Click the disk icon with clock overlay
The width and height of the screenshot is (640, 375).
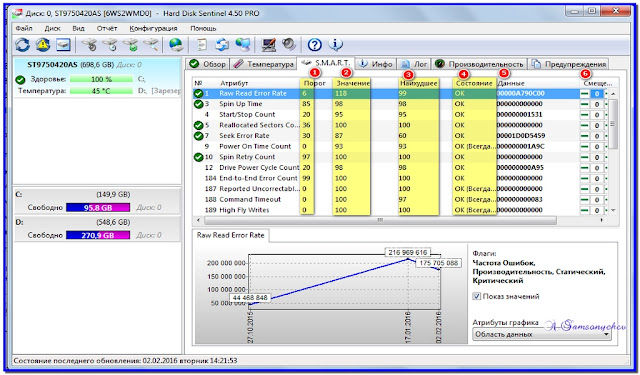110,44
